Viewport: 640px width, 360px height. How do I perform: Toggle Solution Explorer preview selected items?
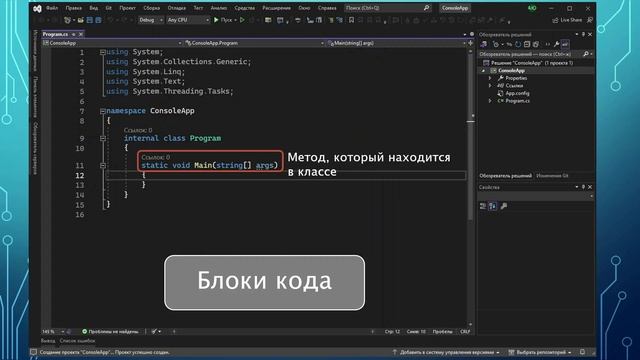click(x=565, y=44)
